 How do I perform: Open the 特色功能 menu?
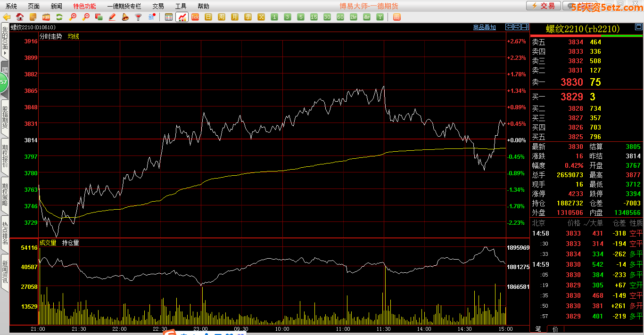(84, 6)
